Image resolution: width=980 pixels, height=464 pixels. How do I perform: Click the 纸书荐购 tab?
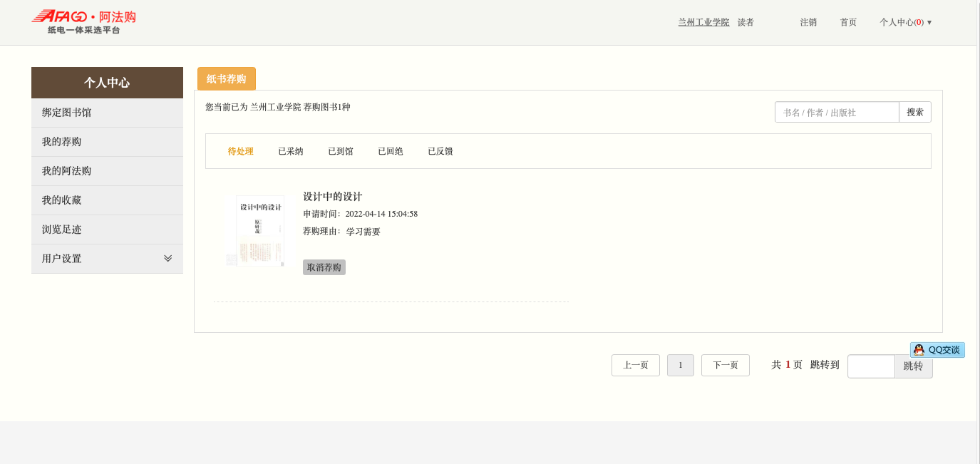(x=226, y=79)
